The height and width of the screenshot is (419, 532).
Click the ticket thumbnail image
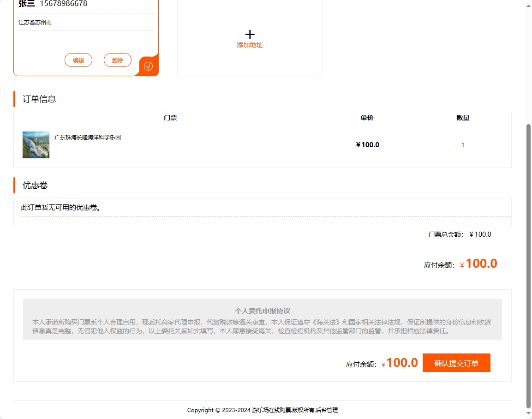[x=36, y=144]
